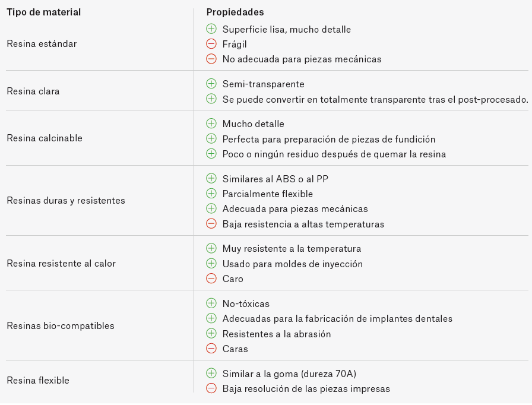Image resolution: width=532 pixels, height=405 pixels.
Task: Click the minus icon beside "Baja resolución de las piezas impresas"
Action: pos(211,388)
